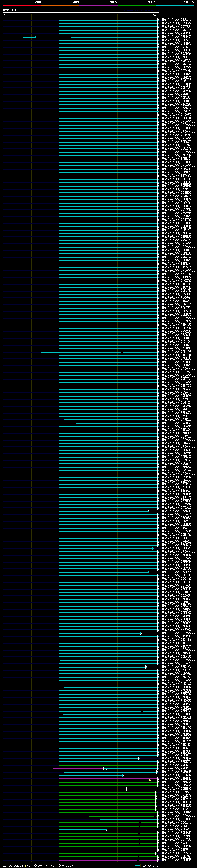
Task: Click the purple alignment bar of UniRef100_Q4PHH7
Action: pyautogui.click(x=109, y=779)
